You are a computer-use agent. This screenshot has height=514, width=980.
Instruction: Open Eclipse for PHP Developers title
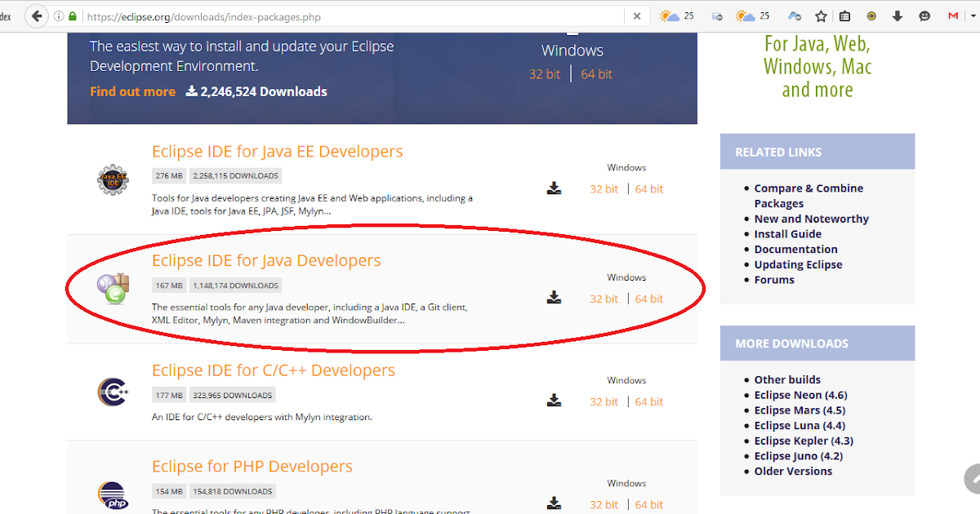pos(252,467)
